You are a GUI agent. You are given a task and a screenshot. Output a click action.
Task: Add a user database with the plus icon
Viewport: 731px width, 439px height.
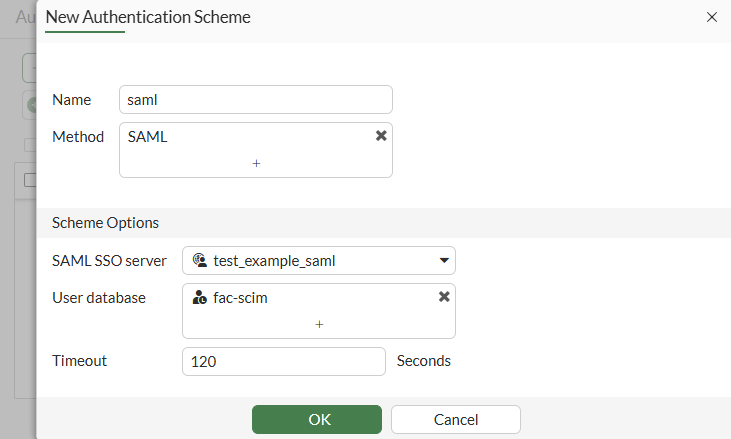click(x=319, y=324)
